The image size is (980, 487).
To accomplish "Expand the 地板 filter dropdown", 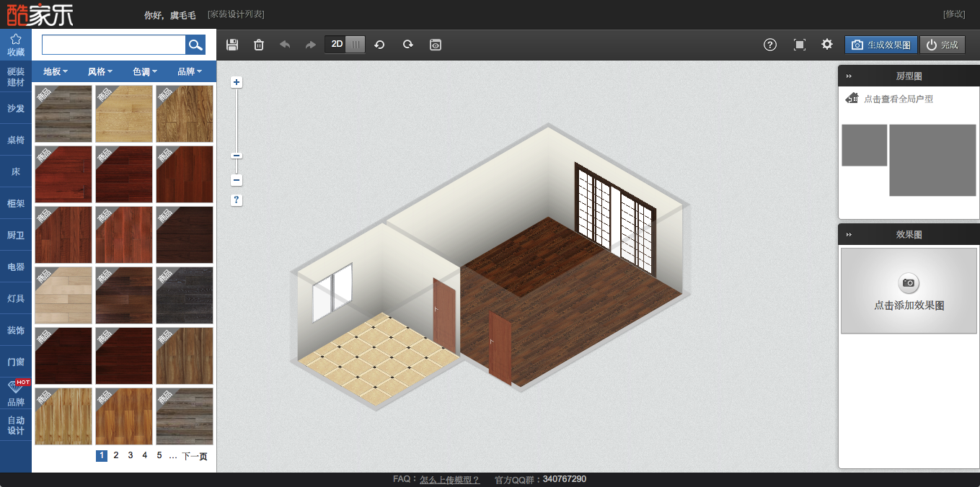I will 56,71.
